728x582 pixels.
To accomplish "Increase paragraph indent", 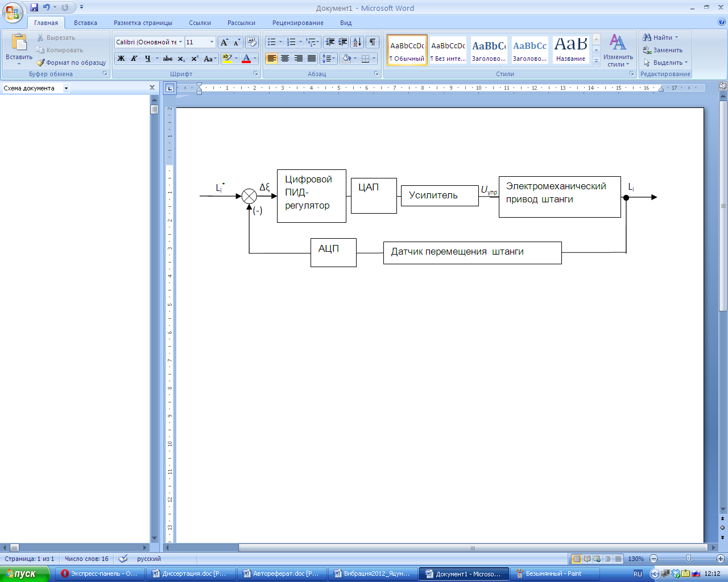I will point(343,42).
